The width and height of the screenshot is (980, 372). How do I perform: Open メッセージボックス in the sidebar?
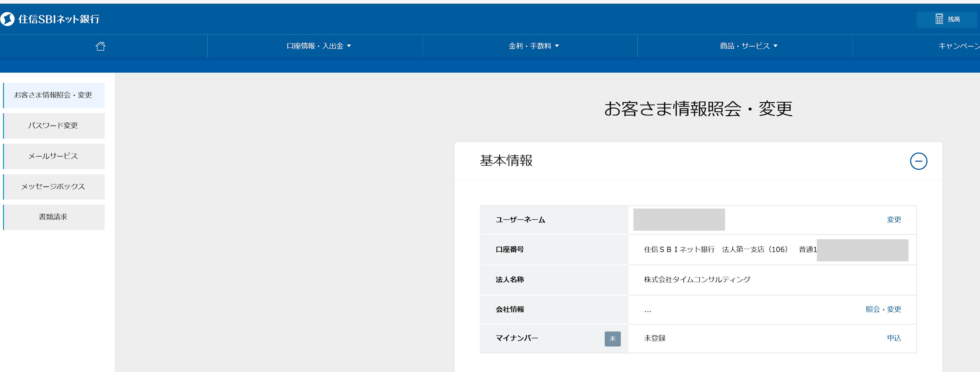54,187
